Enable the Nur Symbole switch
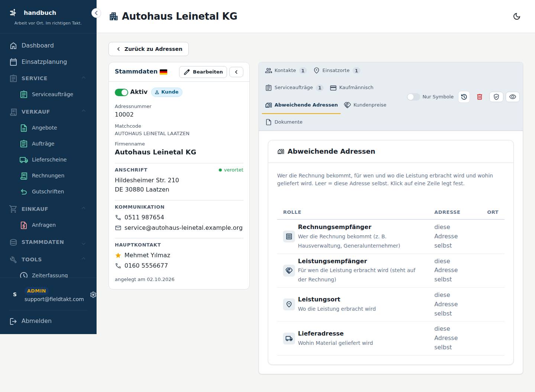 (413, 97)
